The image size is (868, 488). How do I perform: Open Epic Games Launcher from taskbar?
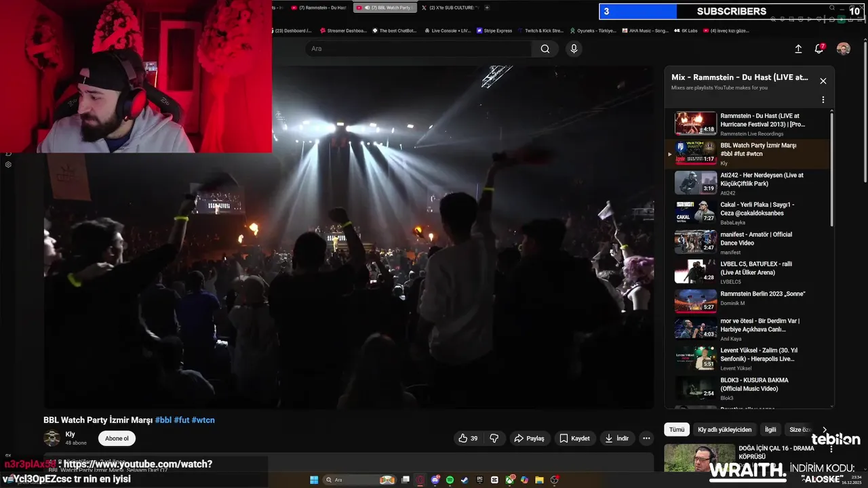(x=479, y=480)
